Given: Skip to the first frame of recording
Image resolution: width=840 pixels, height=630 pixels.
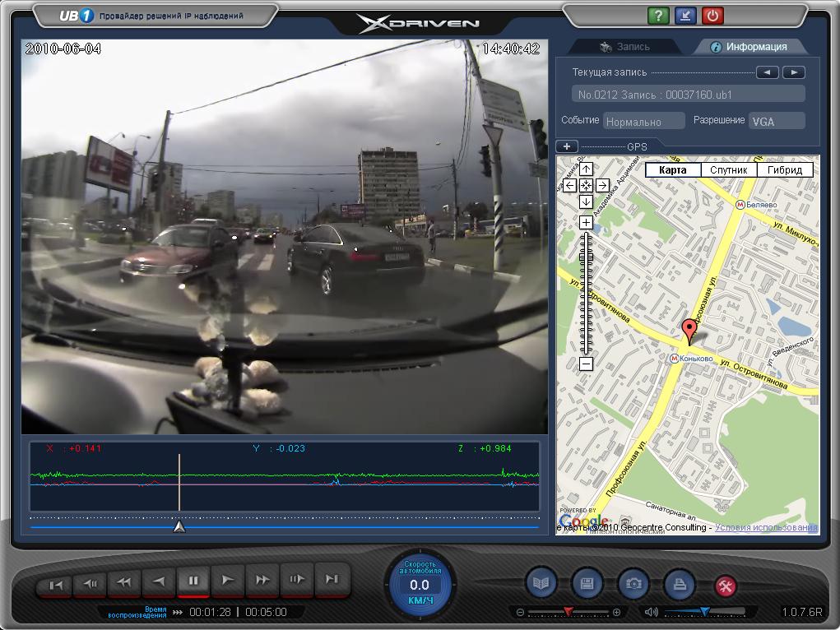Looking at the screenshot, I should (x=55, y=583).
